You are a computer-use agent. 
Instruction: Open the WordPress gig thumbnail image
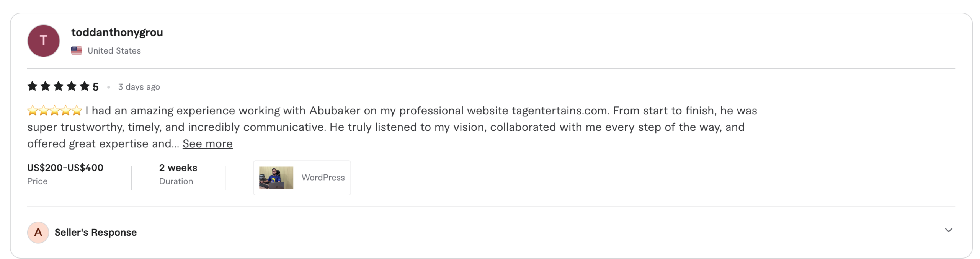click(x=276, y=178)
